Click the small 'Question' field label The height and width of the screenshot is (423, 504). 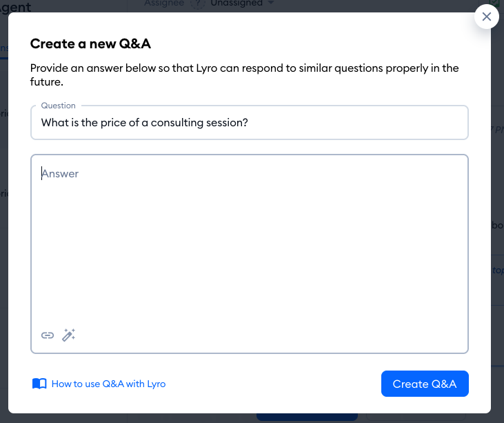pos(59,106)
